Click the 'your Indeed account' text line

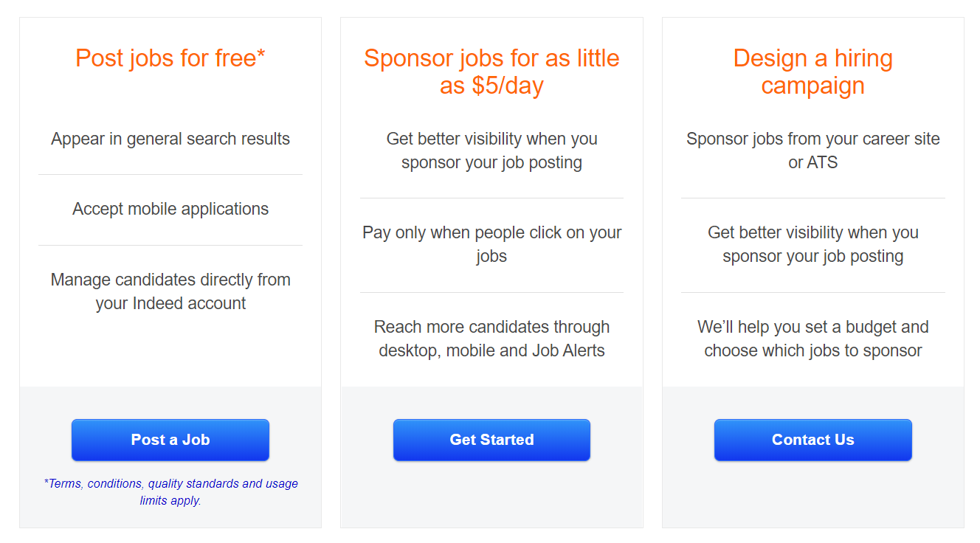click(x=170, y=303)
